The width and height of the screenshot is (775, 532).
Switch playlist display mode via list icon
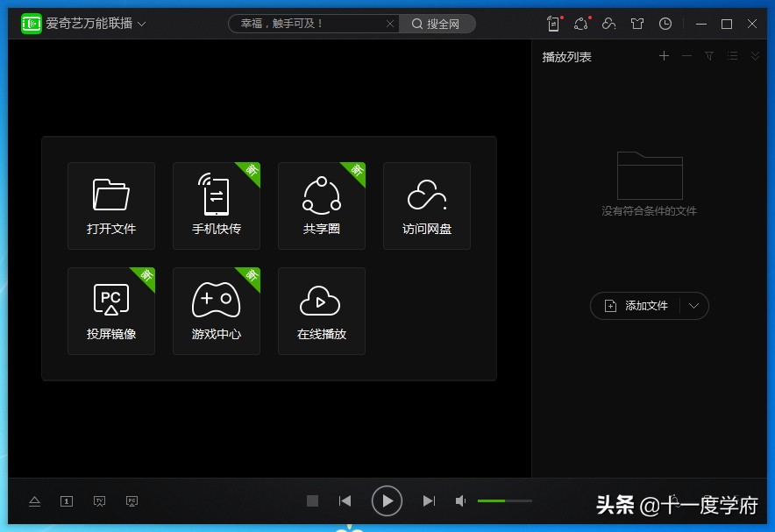732,55
